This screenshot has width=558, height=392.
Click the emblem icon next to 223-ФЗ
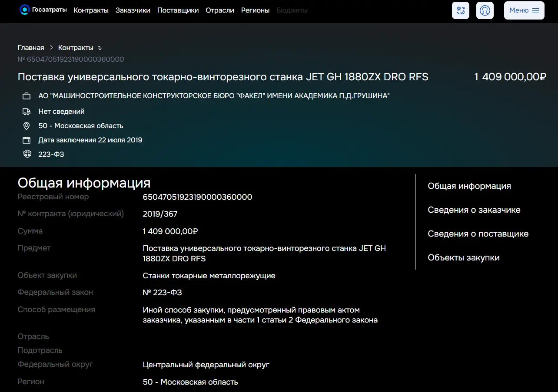click(27, 154)
